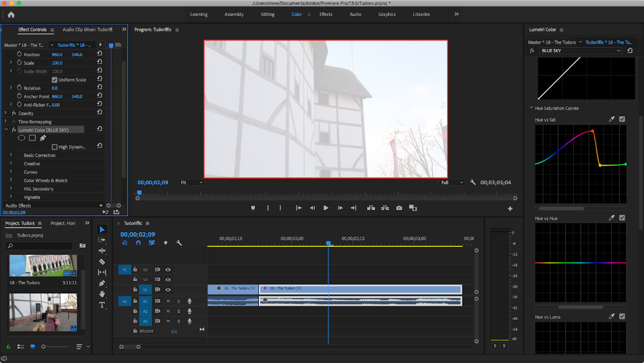
Task: Toggle the Uniform Scale checkbox
Action: click(x=55, y=80)
